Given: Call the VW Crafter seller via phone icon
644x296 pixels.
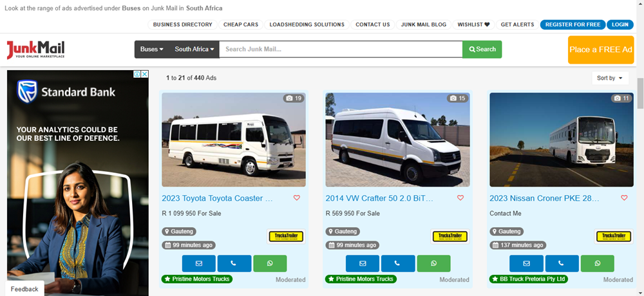Looking at the screenshot, I should (x=398, y=264).
